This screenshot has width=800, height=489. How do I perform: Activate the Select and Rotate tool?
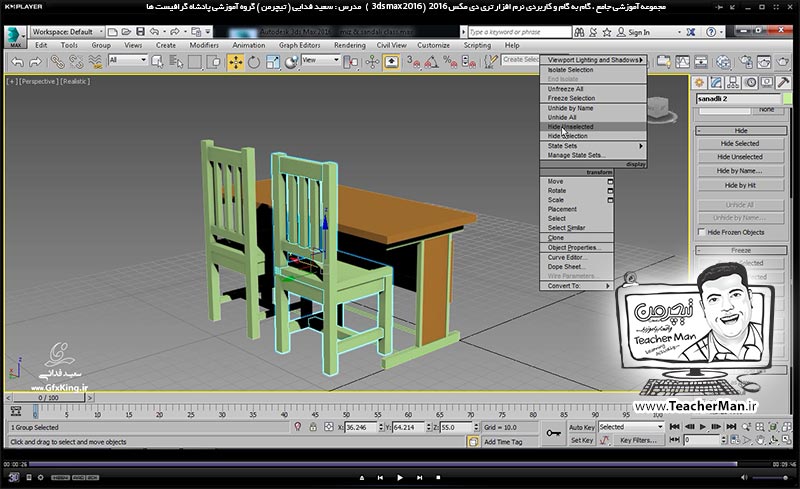[x=254, y=62]
